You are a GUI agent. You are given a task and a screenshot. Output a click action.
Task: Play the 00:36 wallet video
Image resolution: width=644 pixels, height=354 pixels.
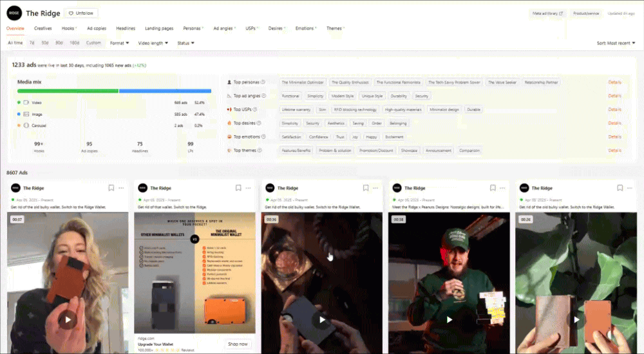[x=322, y=319]
